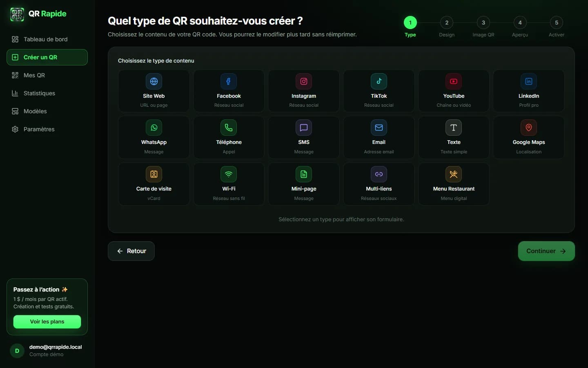Choose the SMS speech bubble icon
This screenshot has height=368, width=588.
(304, 128)
